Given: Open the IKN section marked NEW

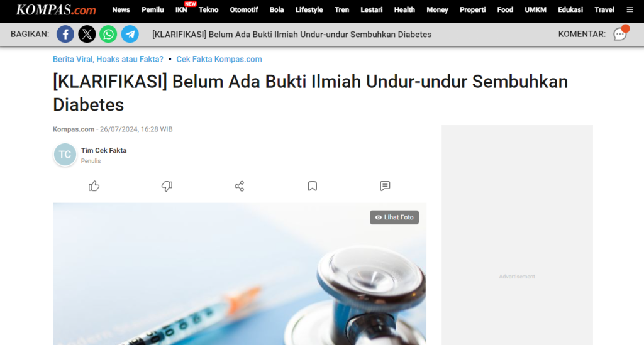Looking at the screenshot, I should click(181, 10).
